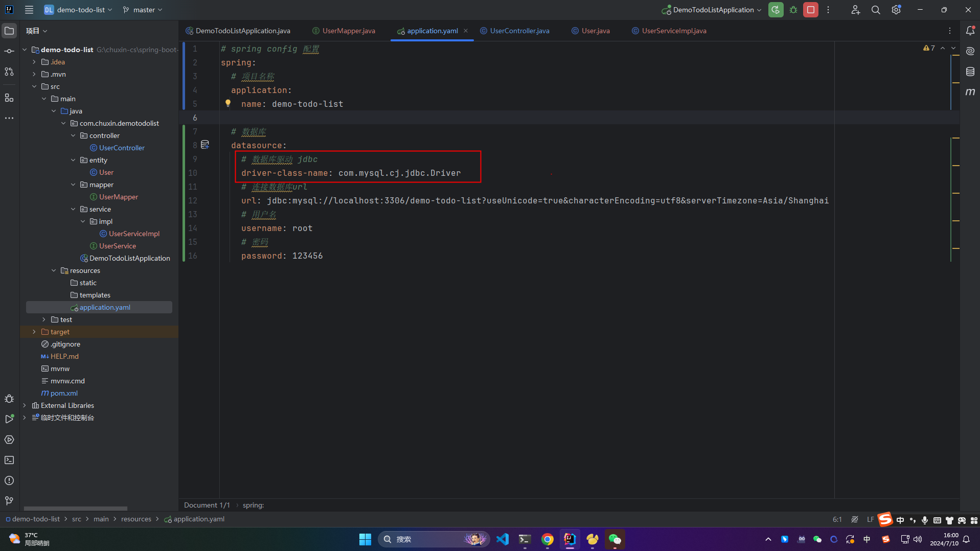980x551 pixels.
Task: Open the Notifications bell panel
Action: point(970,31)
